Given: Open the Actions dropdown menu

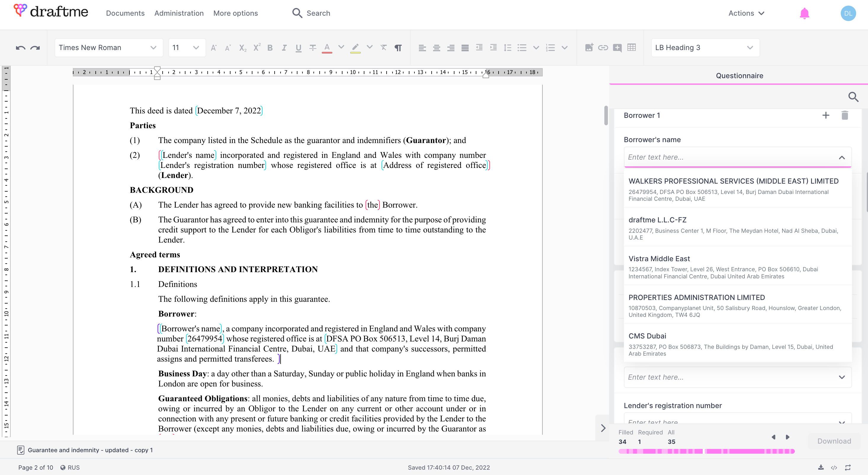Looking at the screenshot, I should pos(746,14).
